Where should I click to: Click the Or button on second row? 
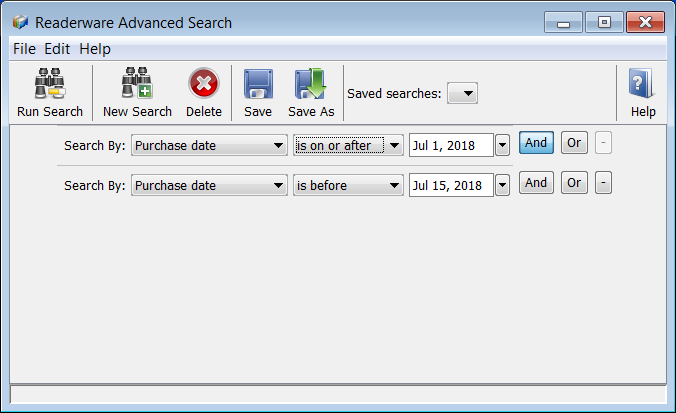click(574, 183)
